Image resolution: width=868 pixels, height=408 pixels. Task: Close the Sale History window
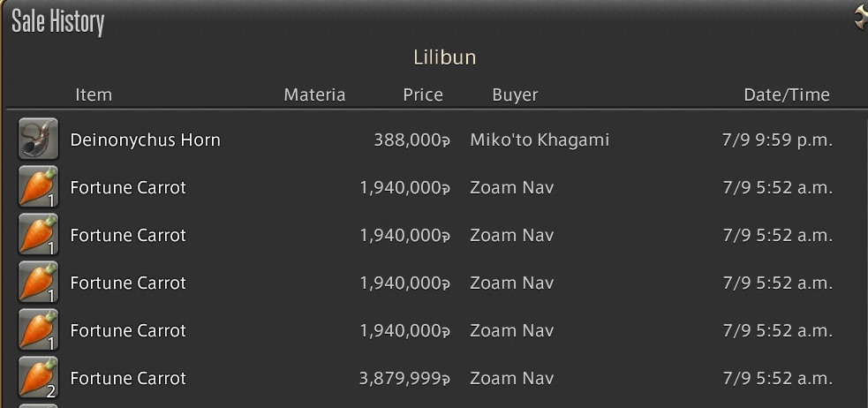(x=861, y=19)
